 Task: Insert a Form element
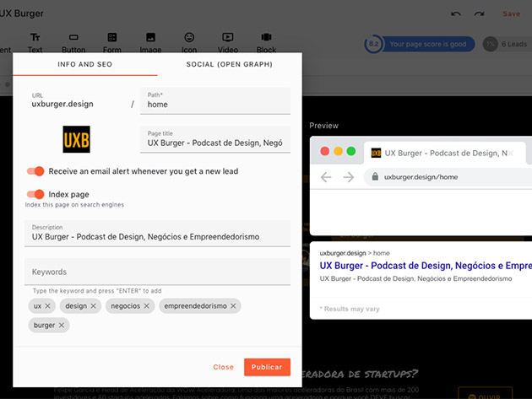(x=112, y=43)
